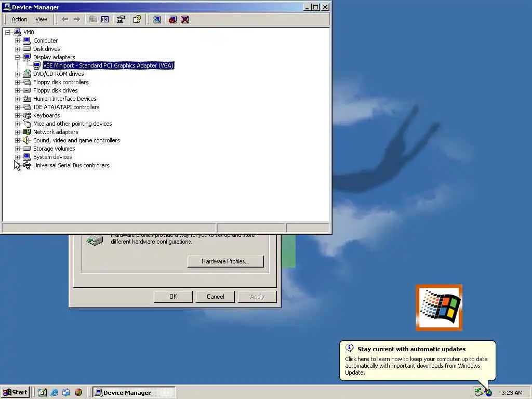The image size is (532, 399).
Task: Click the 3:23 AM system clock
Action: tap(512, 393)
